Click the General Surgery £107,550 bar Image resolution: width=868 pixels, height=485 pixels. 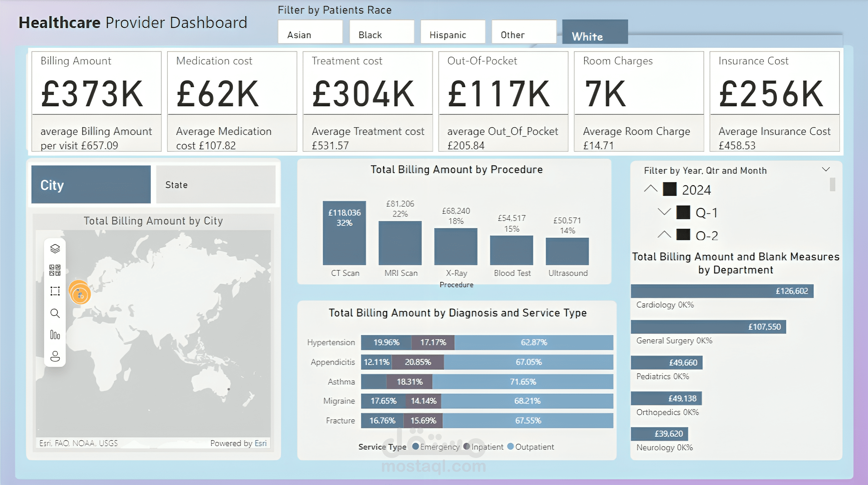click(x=708, y=327)
